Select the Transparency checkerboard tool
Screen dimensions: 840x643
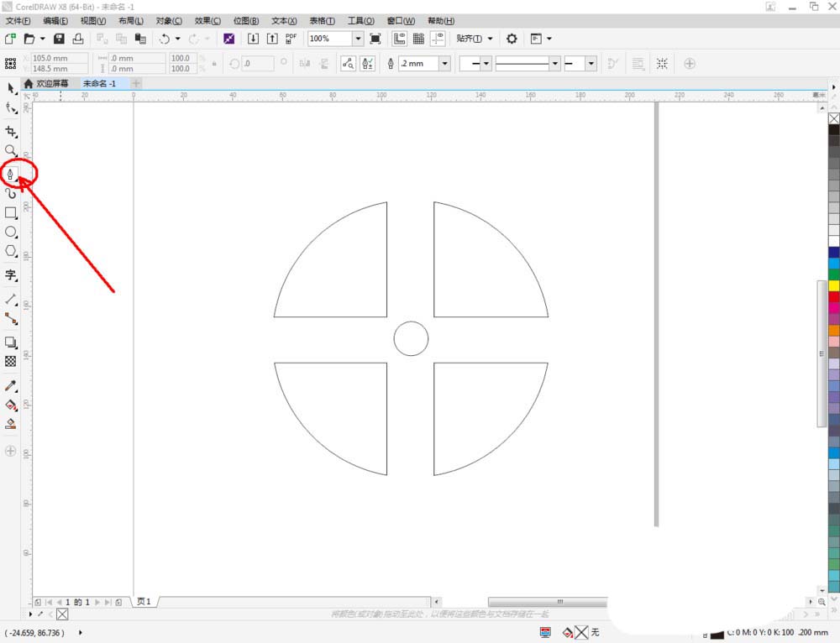[x=11, y=362]
